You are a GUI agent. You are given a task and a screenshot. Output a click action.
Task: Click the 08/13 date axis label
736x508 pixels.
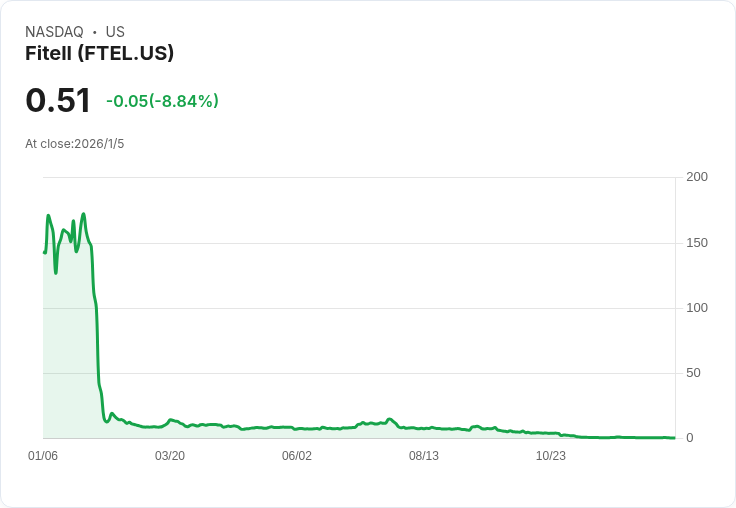click(424, 456)
